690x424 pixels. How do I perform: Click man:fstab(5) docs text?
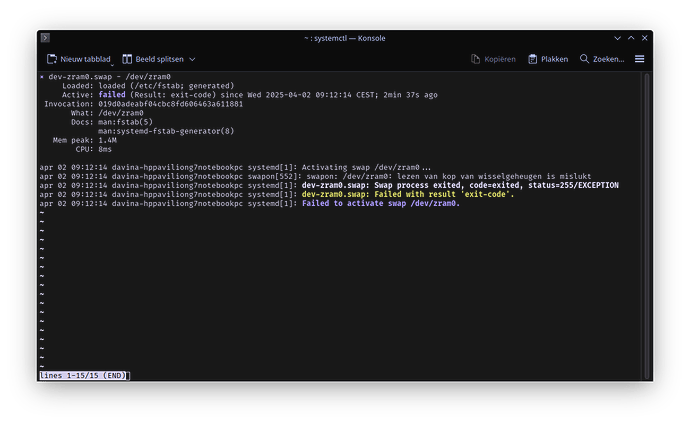pyautogui.click(x=125, y=122)
